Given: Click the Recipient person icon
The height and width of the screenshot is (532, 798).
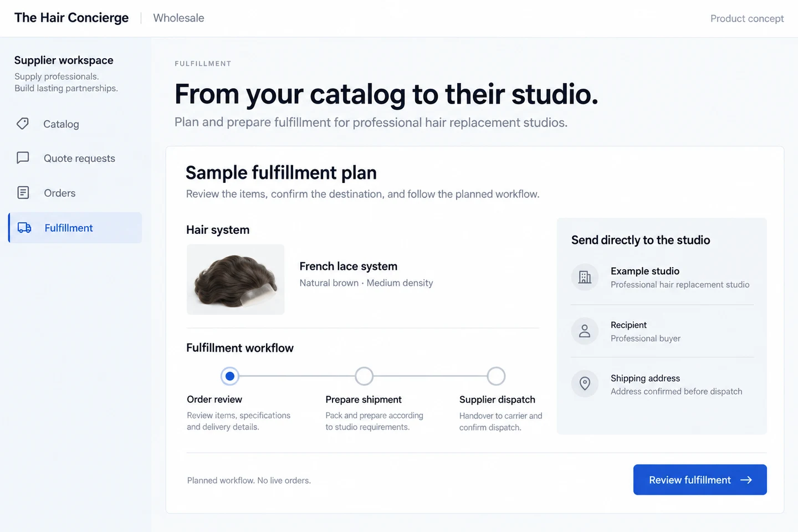Looking at the screenshot, I should (585, 331).
